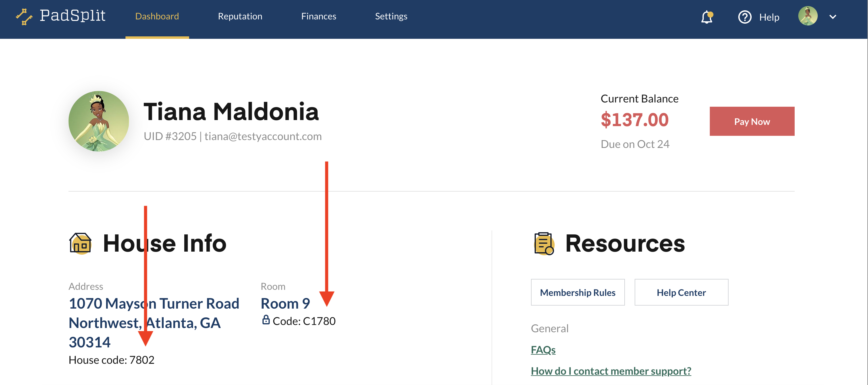Screen dimensions: 868x385
Task: Click the Help question mark icon
Action: [745, 17]
